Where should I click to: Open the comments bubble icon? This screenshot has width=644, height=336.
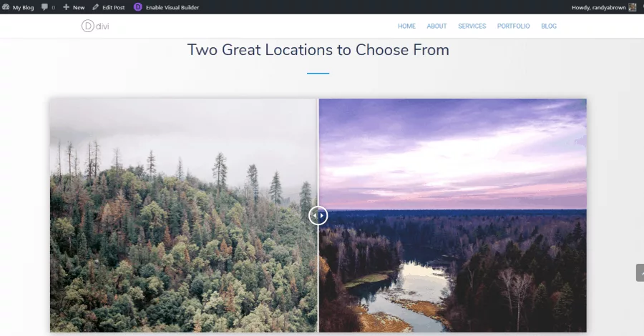45,7
